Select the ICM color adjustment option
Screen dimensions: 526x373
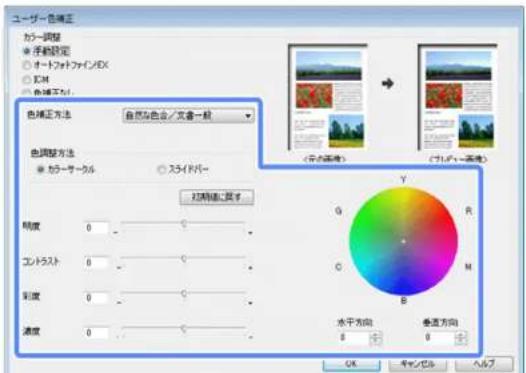(x=27, y=79)
